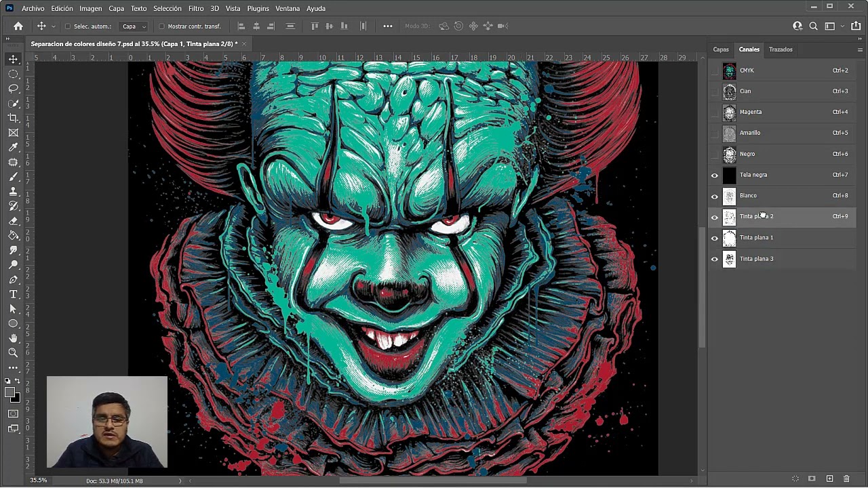Viewport: 868px width, 488px height.
Task: Select the Brush tool
Action: coord(13,177)
